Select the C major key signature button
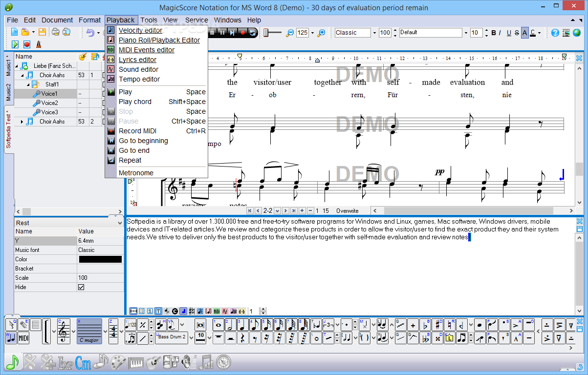Viewport: 588px width, 375px height. point(89,332)
